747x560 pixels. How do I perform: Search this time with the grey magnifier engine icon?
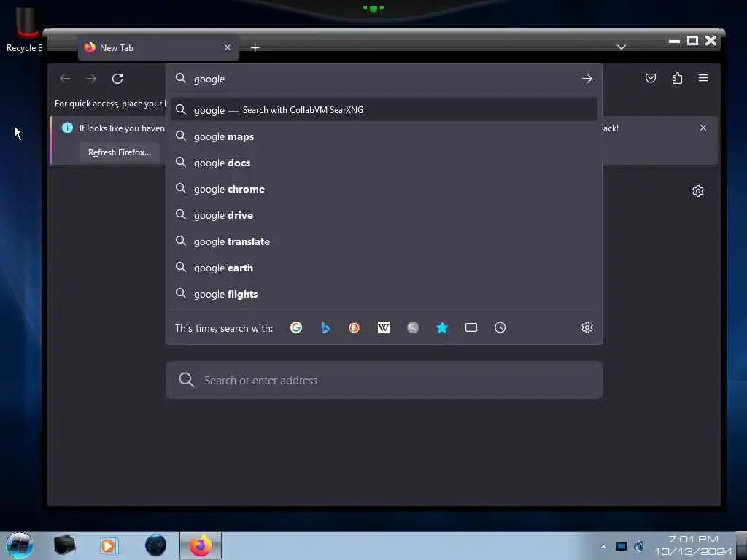click(413, 327)
